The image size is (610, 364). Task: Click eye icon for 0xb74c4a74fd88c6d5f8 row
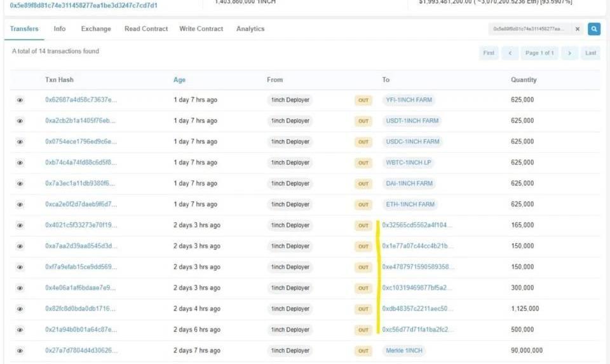[x=20, y=163]
